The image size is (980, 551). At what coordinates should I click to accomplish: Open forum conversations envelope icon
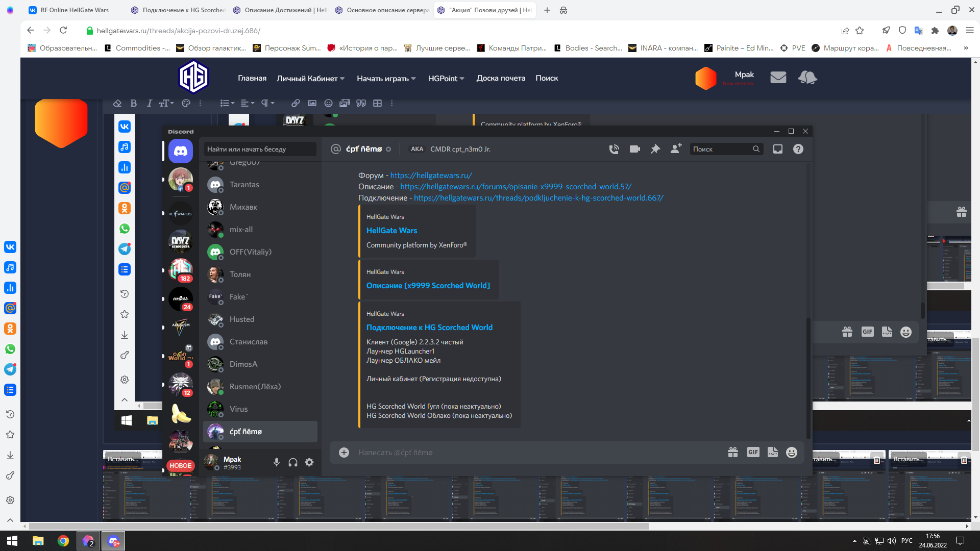(778, 78)
